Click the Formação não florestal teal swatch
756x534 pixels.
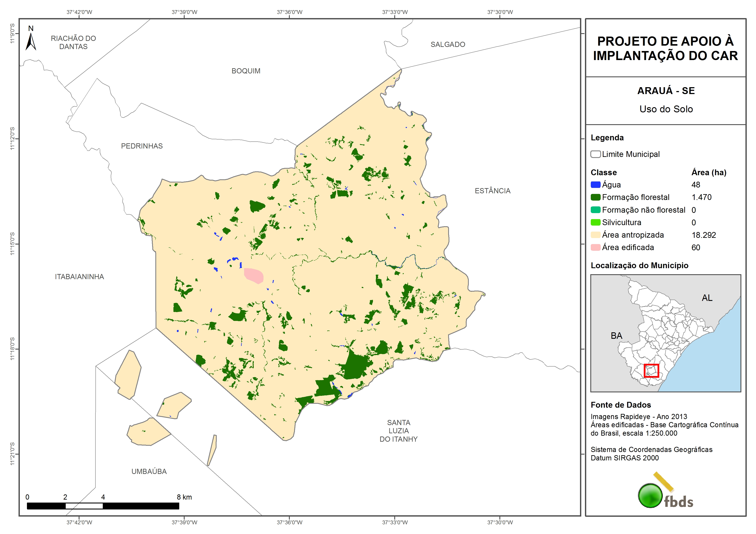595,210
